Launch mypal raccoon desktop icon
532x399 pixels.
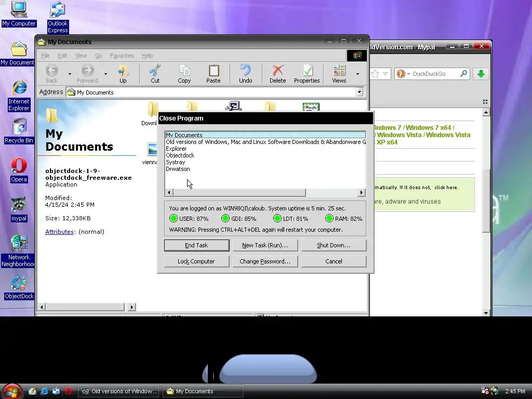click(19, 209)
